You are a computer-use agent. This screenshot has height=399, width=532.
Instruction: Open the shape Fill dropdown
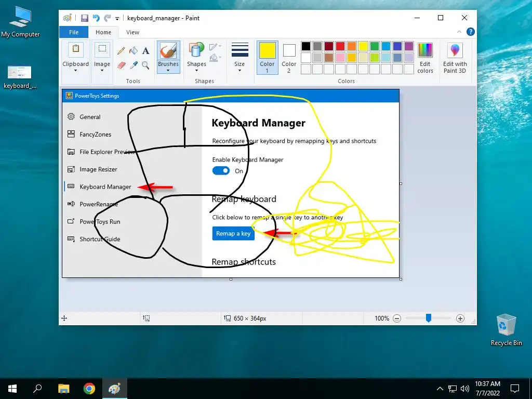pos(215,58)
